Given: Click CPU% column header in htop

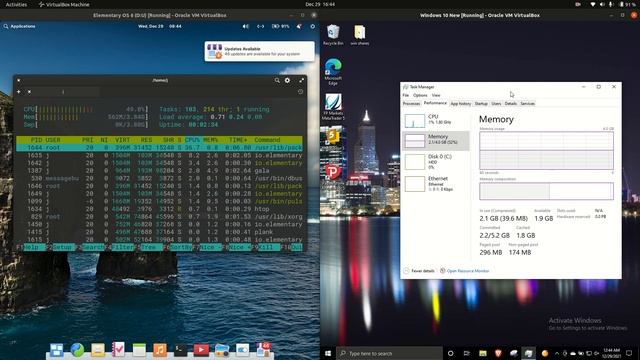Looking at the screenshot, I should point(192,140).
